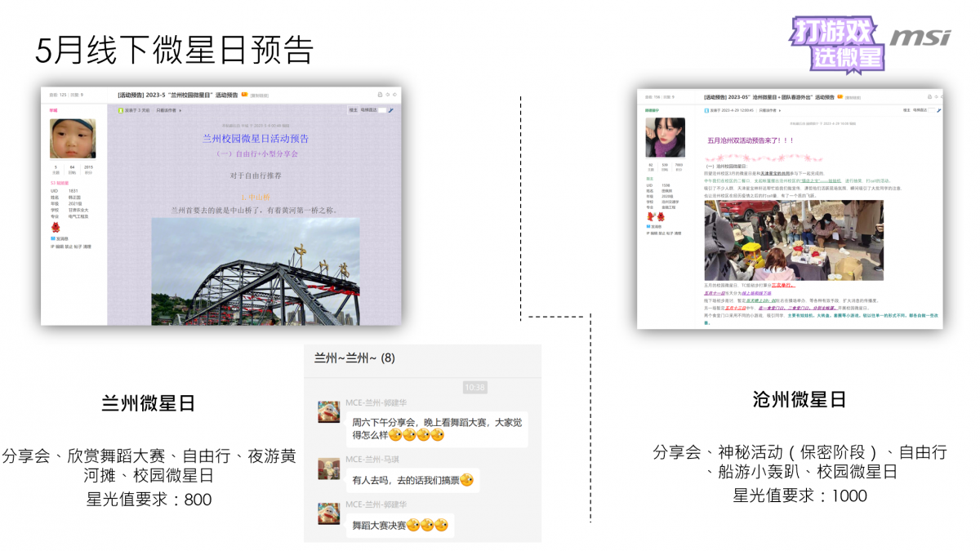This screenshot has width=980, height=551.
Task: Click 马琪's avatar in the chat
Action: pos(329,469)
